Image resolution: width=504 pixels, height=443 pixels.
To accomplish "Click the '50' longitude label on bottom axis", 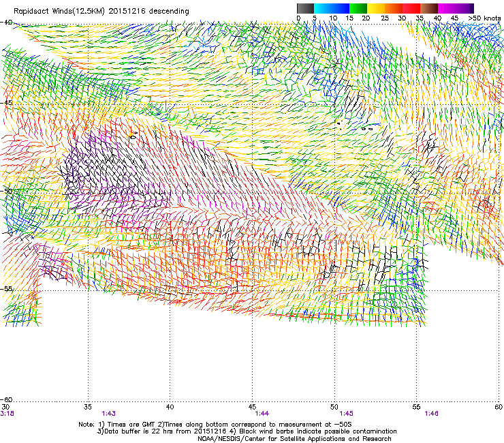I will 334,407.
